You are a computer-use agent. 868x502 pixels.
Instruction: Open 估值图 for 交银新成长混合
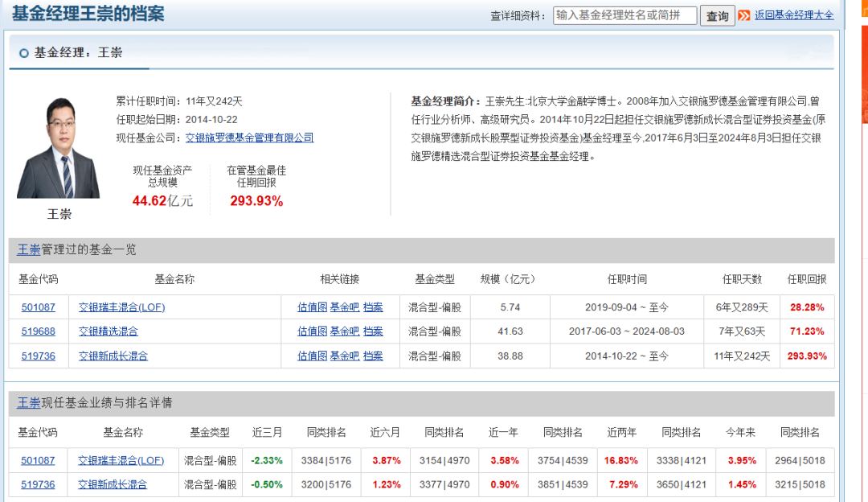[x=312, y=356]
